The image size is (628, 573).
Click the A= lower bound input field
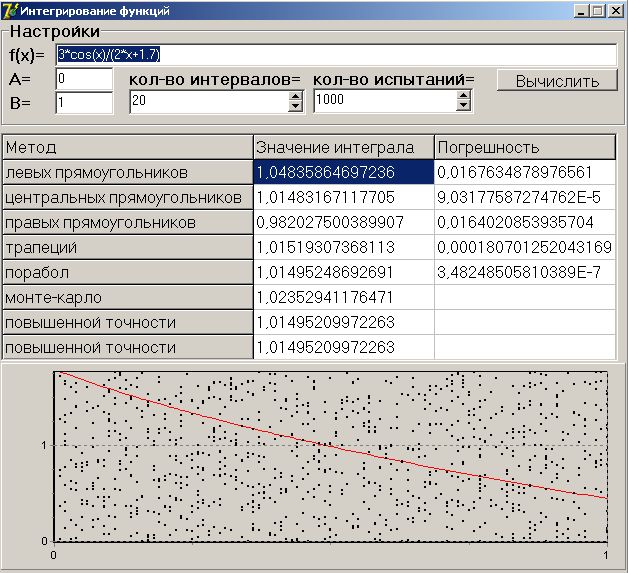[x=84, y=78]
